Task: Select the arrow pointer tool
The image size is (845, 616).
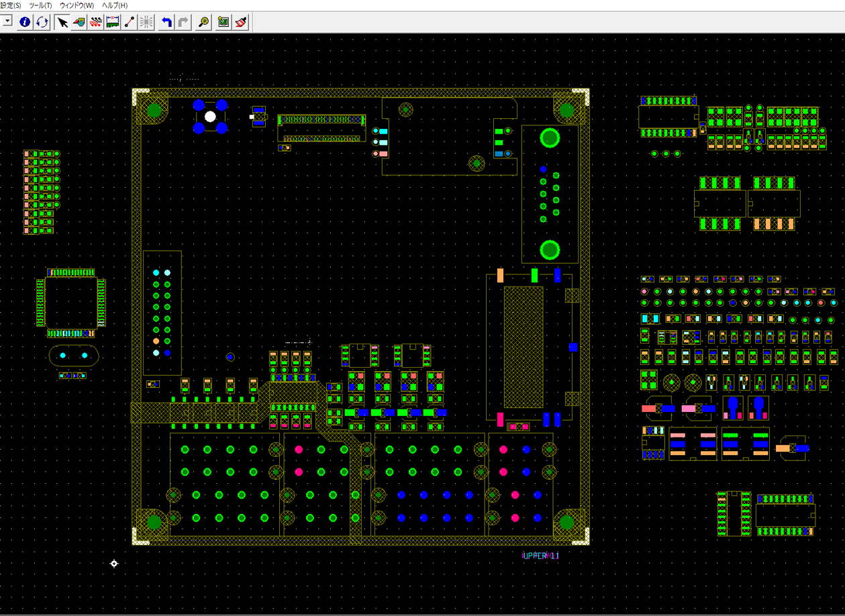Action: pos(62,22)
